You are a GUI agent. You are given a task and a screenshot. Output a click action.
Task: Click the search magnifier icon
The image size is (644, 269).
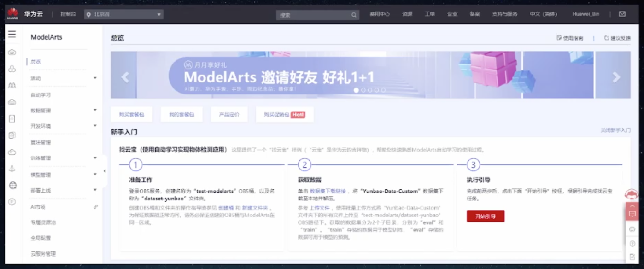[x=354, y=15]
